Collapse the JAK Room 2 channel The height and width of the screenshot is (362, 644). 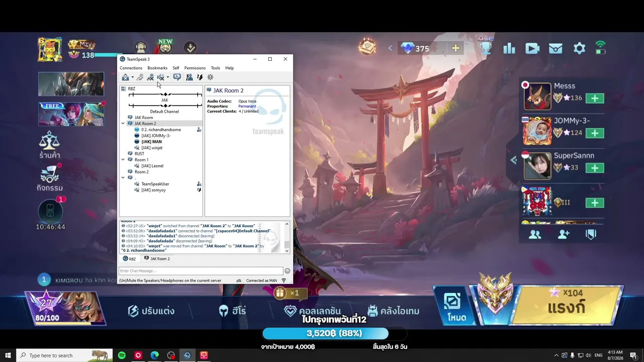click(123, 124)
